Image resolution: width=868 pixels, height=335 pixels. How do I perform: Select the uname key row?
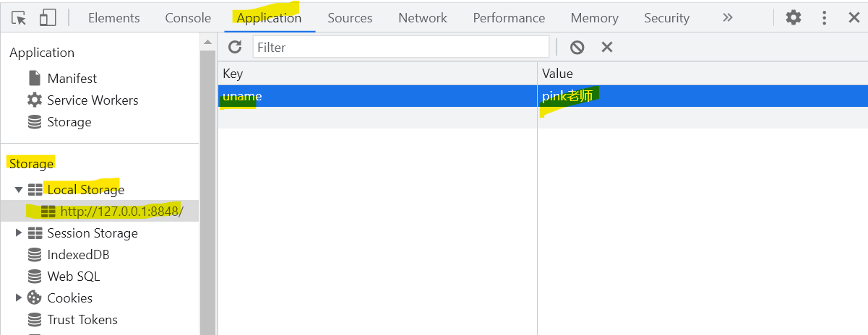point(543,96)
